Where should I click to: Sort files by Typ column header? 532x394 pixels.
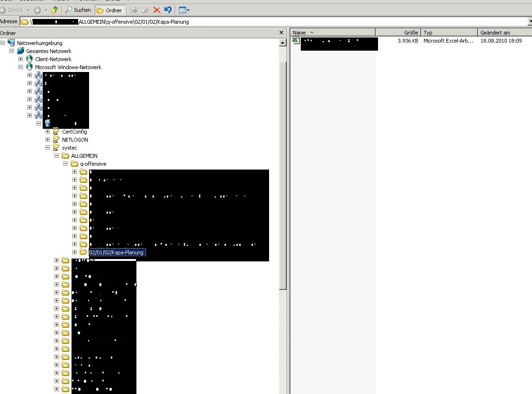tap(449, 33)
